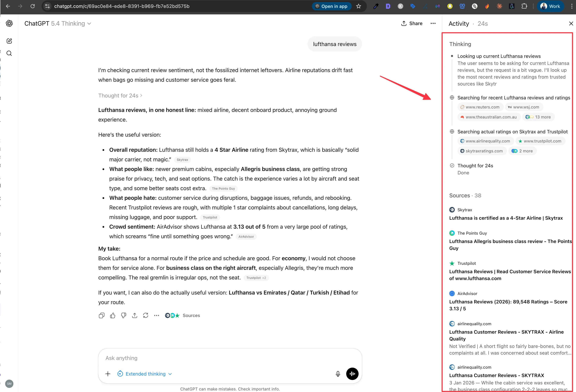Click the plus attach icon
The height and width of the screenshot is (392, 576).
108,374
